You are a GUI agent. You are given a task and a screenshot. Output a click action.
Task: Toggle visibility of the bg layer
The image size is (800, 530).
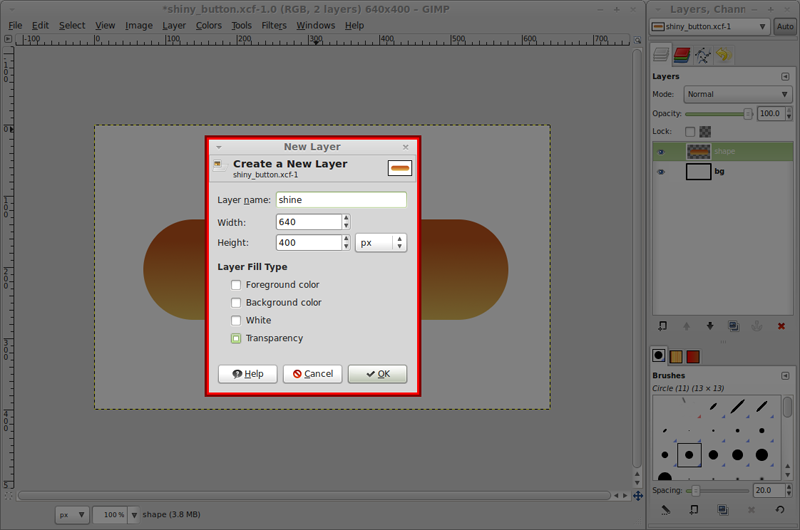[x=661, y=171]
